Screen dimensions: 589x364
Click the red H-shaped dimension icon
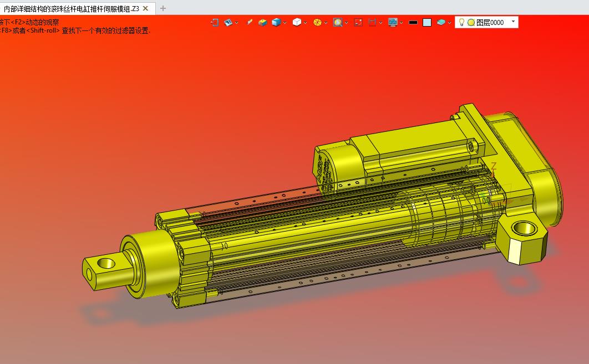click(372, 23)
